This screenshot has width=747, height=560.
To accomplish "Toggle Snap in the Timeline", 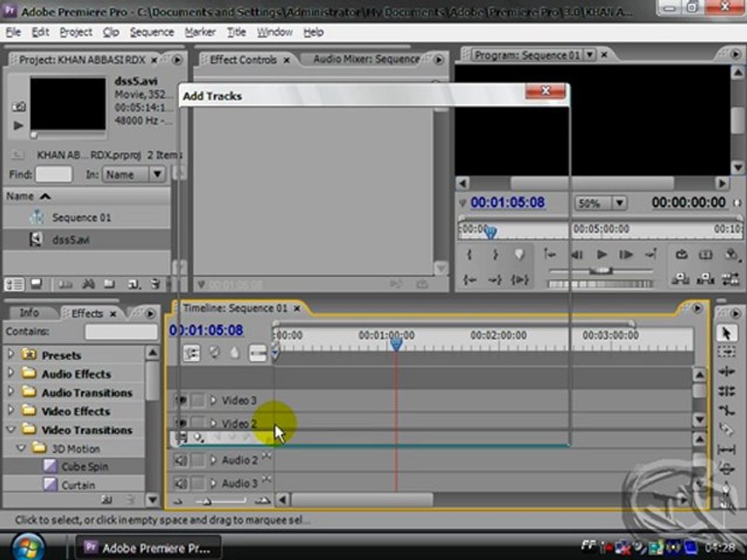I will 191,353.
